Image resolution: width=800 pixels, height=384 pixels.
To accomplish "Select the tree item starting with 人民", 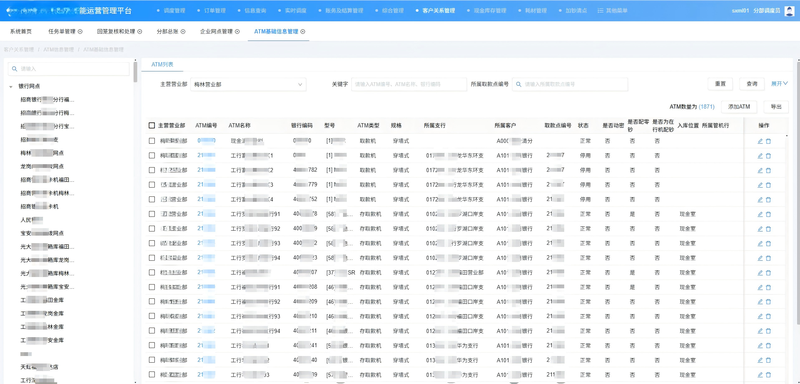I will pos(32,219).
